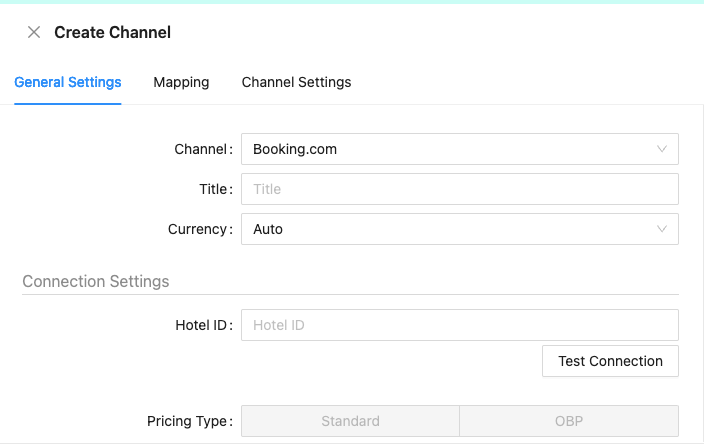
Task: Click the "Pricing Type:" label
Action: click(189, 421)
